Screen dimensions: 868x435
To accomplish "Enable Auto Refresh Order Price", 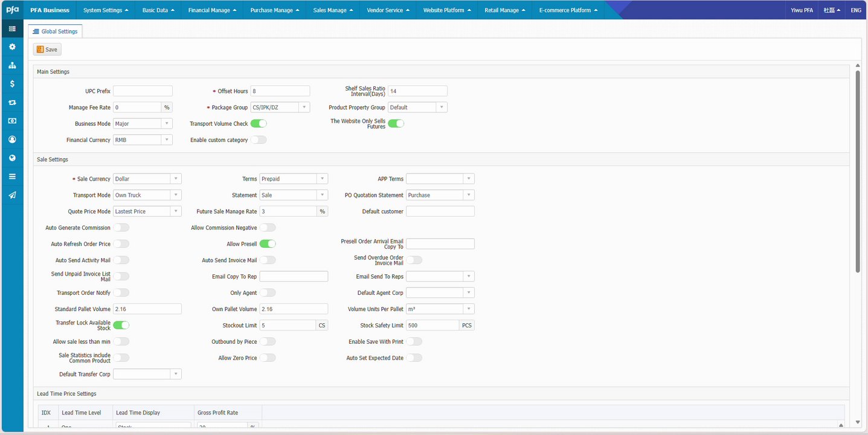I will (121, 244).
